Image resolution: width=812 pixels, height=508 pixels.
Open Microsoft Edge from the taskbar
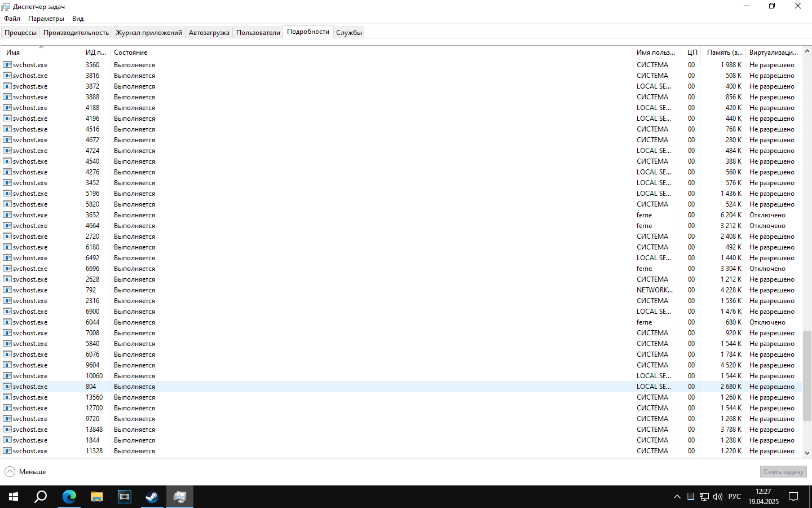69,497
